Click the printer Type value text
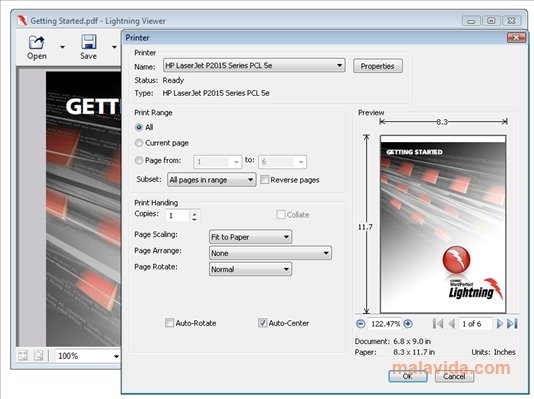The image size is (534, 399). coord(216,93)
